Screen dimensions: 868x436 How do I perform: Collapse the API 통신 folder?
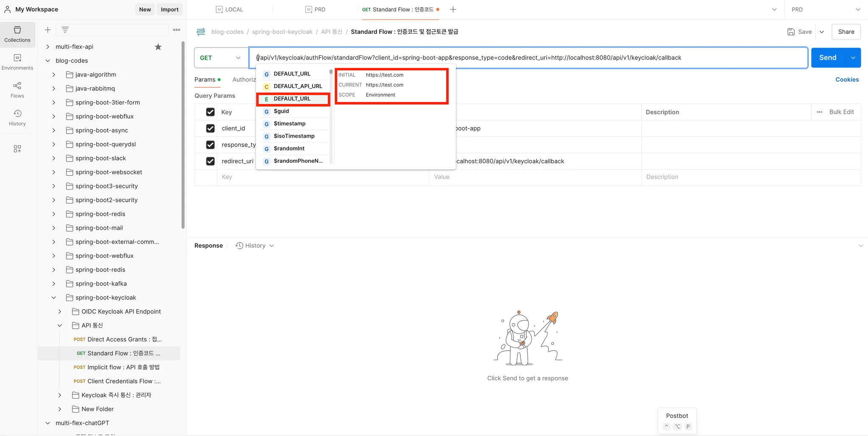point(60,325)
